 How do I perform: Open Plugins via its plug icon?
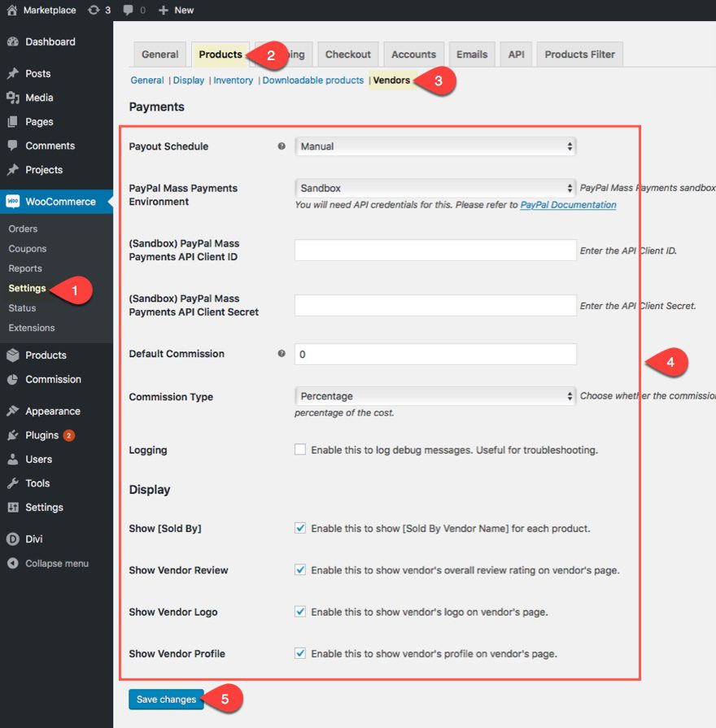(x=13, y=435)
